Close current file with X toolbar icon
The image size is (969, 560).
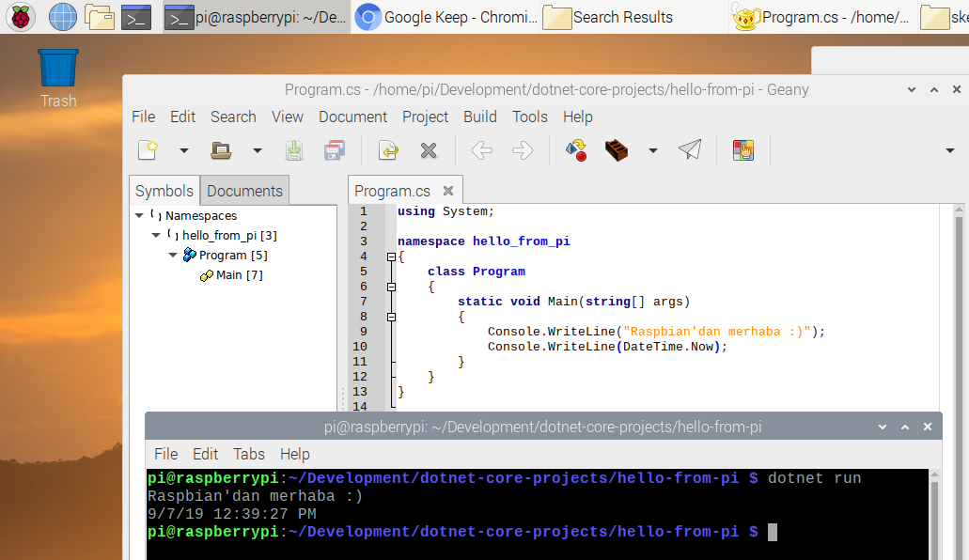coord(429,150)
